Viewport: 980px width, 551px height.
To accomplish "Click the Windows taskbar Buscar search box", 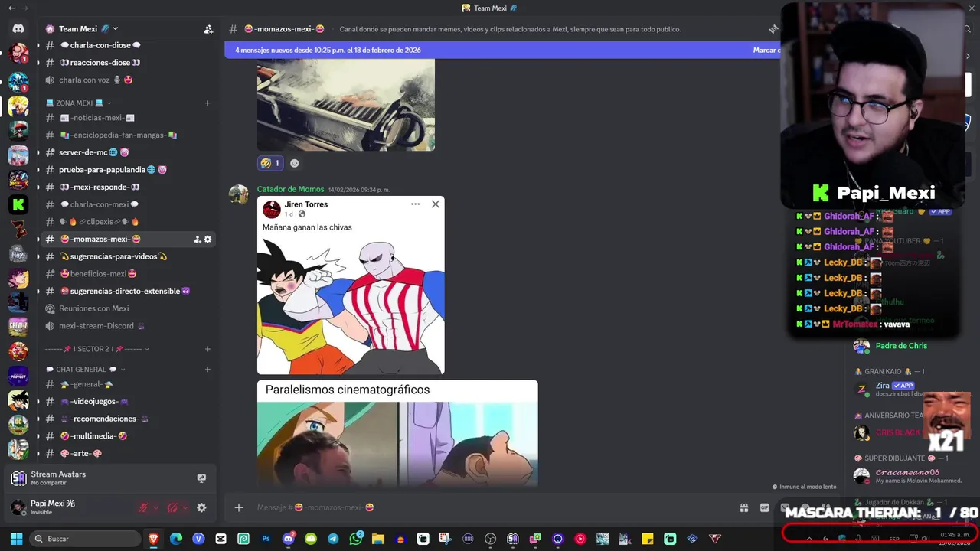I will coord(86,539).
